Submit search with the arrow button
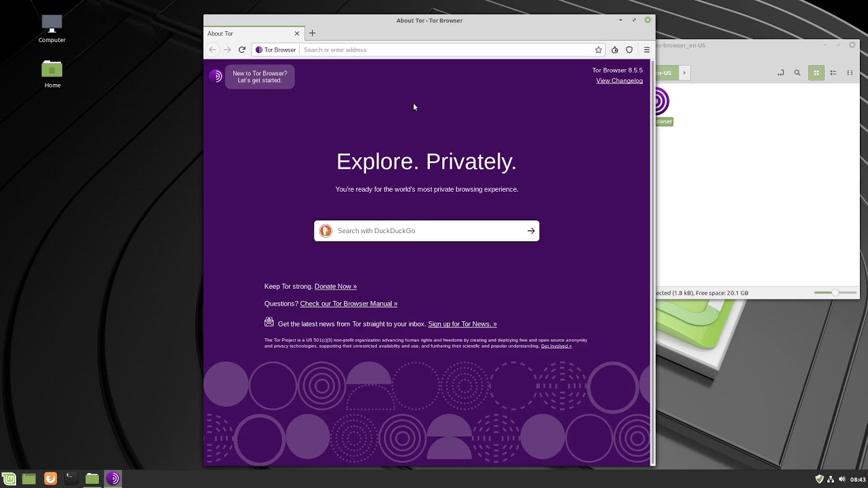The image size is (868, 488). [531, 230]
